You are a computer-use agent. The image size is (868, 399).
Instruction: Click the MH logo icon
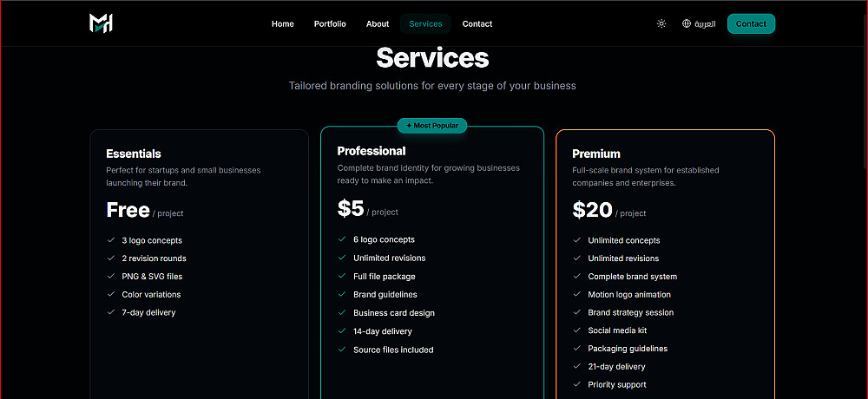102,23
